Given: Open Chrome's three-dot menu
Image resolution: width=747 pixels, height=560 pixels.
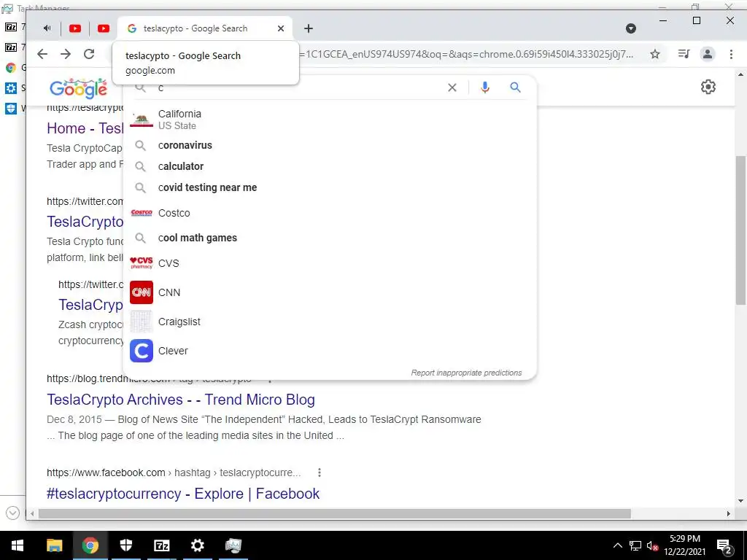Looking at the screenshot, I should click(x=731, y=54).
